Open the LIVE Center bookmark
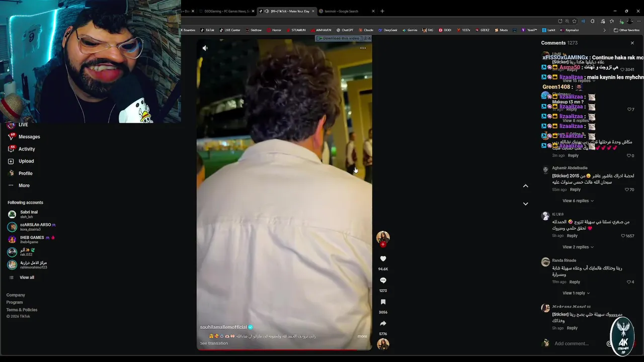The width and height of the screenshot is (644, 362). (x=229, y=30)
